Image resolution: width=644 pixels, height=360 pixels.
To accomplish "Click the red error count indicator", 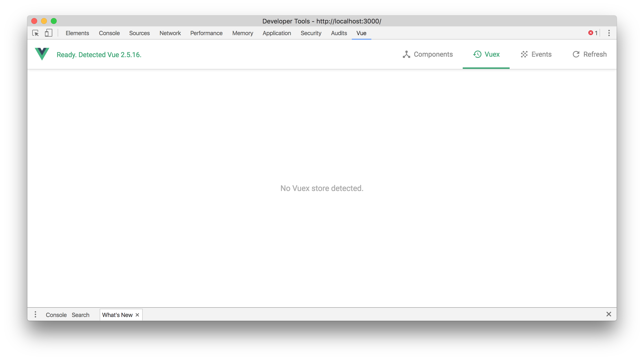I will tap(593, 33).
